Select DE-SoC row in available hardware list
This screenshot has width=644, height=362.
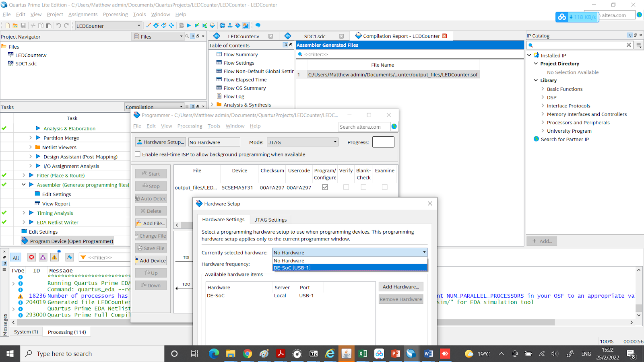(291, 296)
